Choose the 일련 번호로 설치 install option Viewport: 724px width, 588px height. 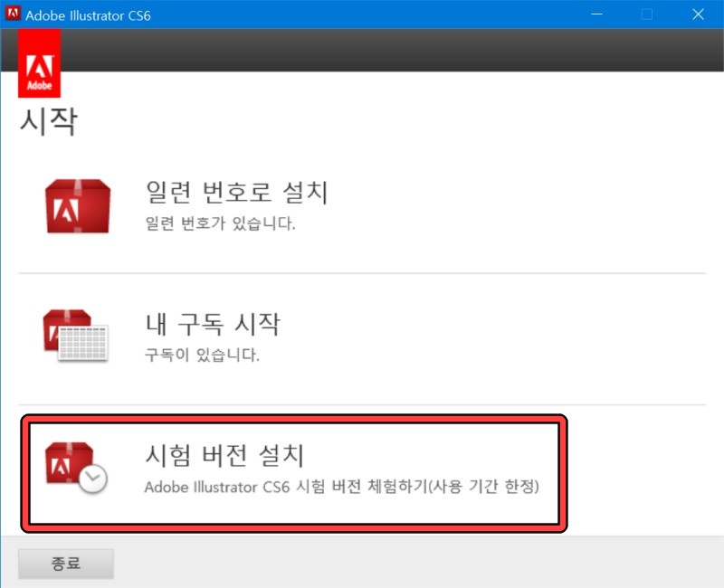tap(237, 193)
